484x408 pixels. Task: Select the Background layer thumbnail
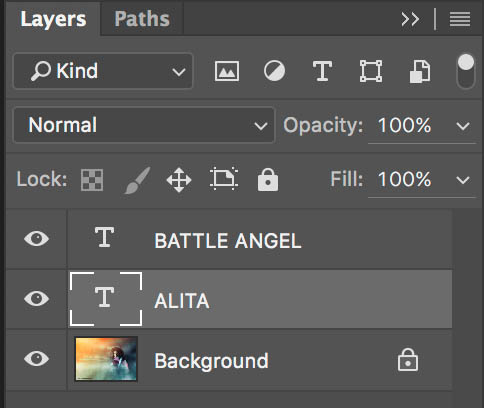(106, 359)
